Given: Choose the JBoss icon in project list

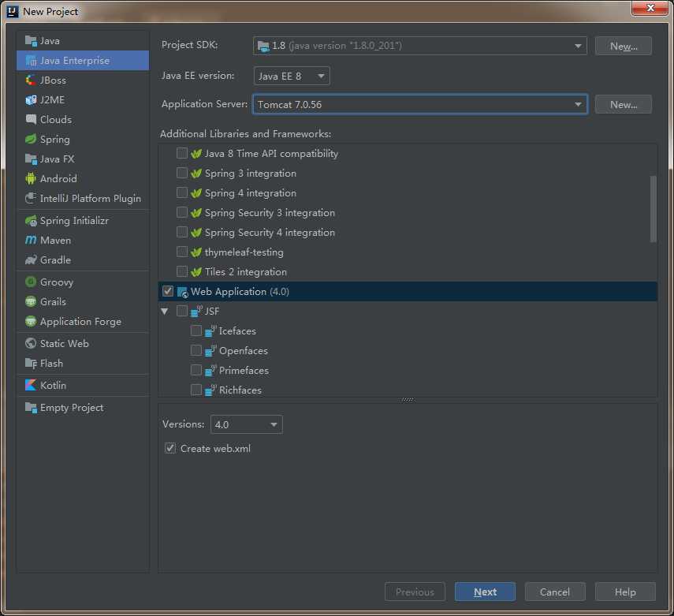Looking at the screenshot, I should click(31, 80).
